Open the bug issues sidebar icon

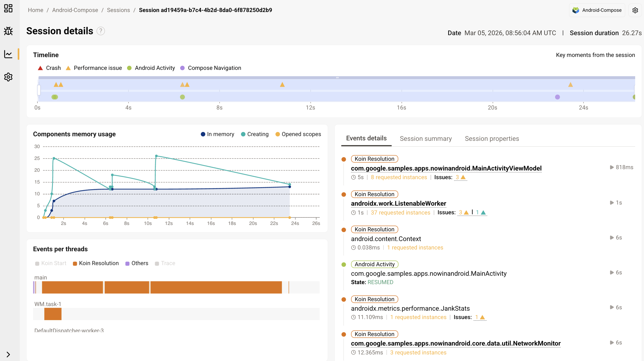[8, 31]
